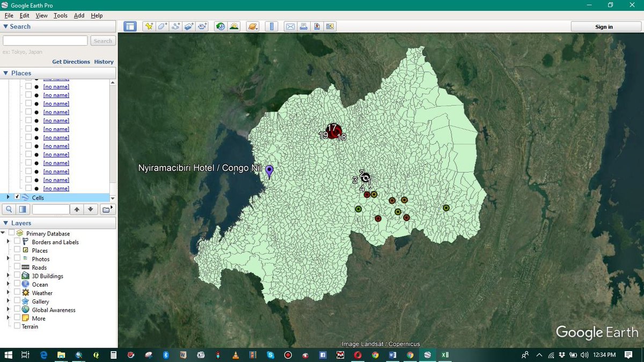The width and height of the screenshot is (644, 362).
Task: Open Word from the taskbar
Action: pyautogui.click(x=392, y=354)
